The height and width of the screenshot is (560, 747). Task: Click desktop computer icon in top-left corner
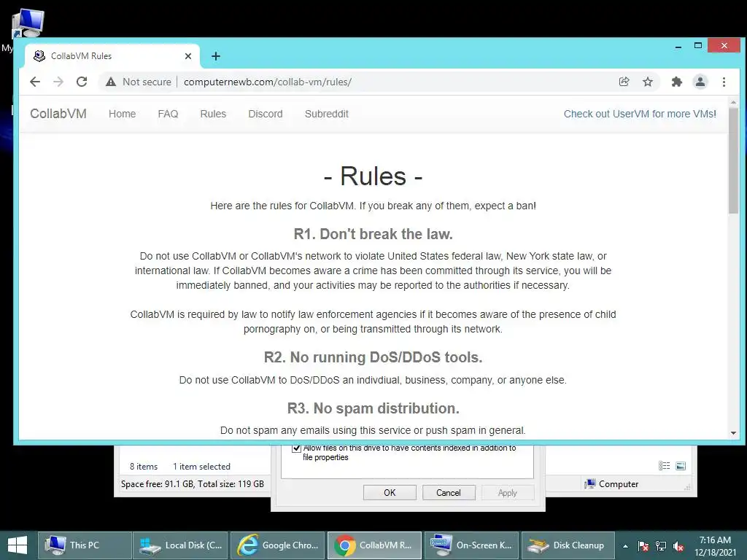[28, 23]
